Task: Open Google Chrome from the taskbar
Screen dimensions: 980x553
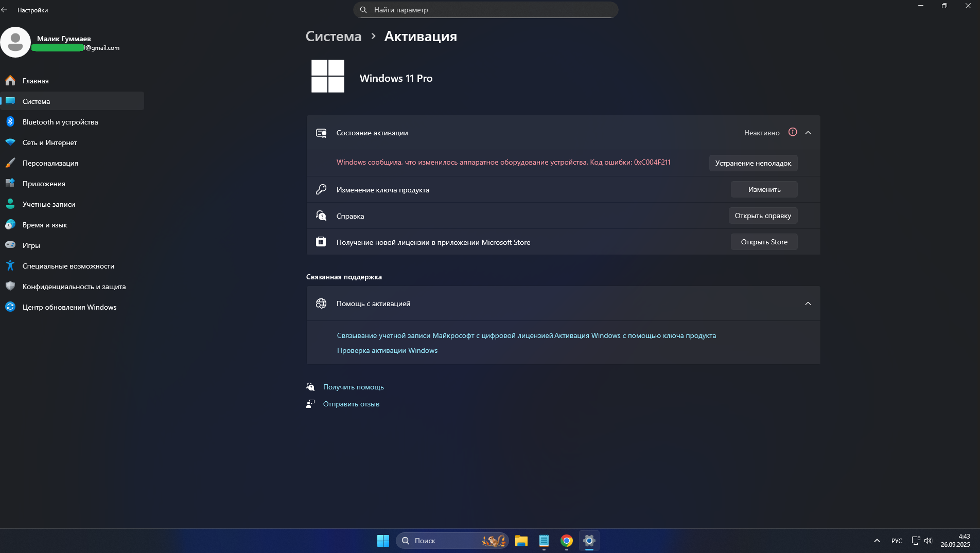Action: (x=567, y=541)
